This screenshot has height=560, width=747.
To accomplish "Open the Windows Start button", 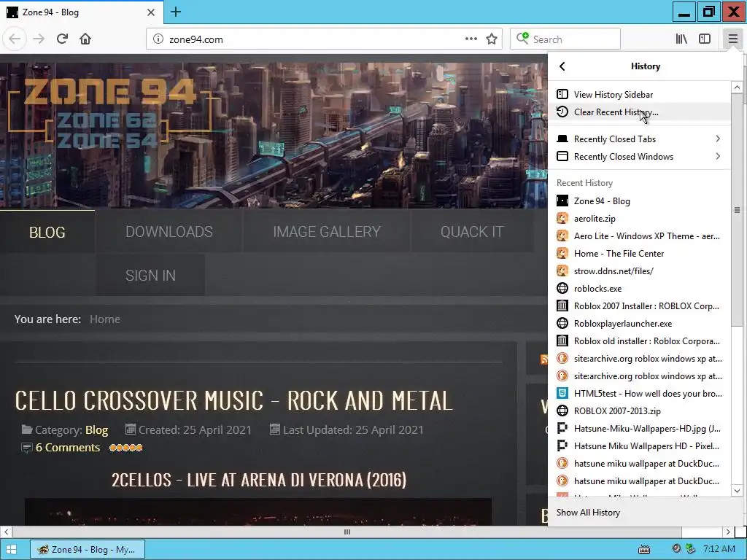I will [10, 550].
